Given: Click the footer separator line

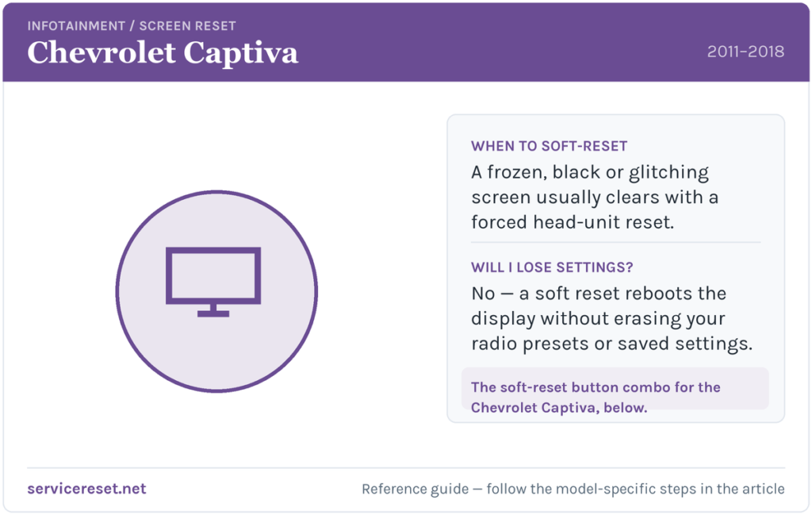Looking at the screenshot, I should (406, 468).
